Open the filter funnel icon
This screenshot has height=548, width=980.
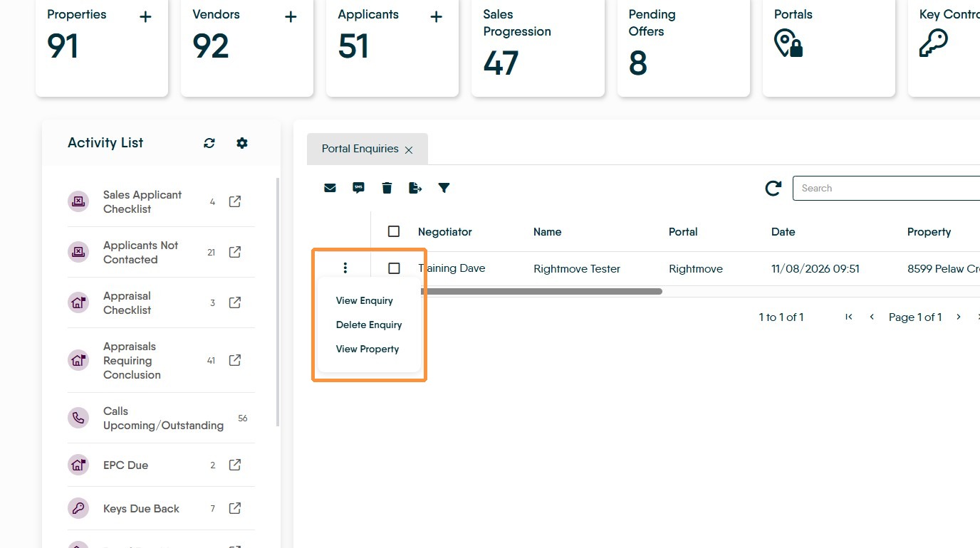pos(444,188)
